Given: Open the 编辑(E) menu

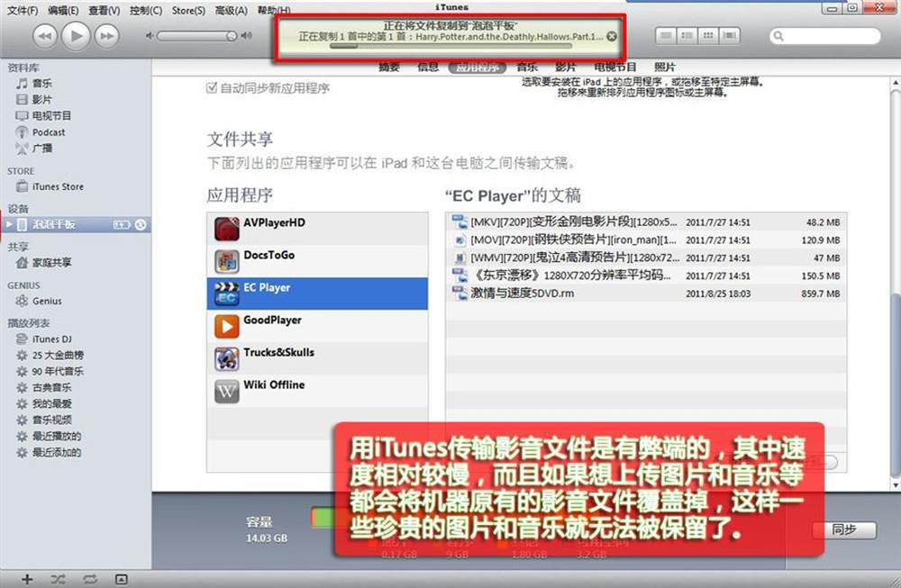Looking at the screenshot, I should click(x=63, y=10).
